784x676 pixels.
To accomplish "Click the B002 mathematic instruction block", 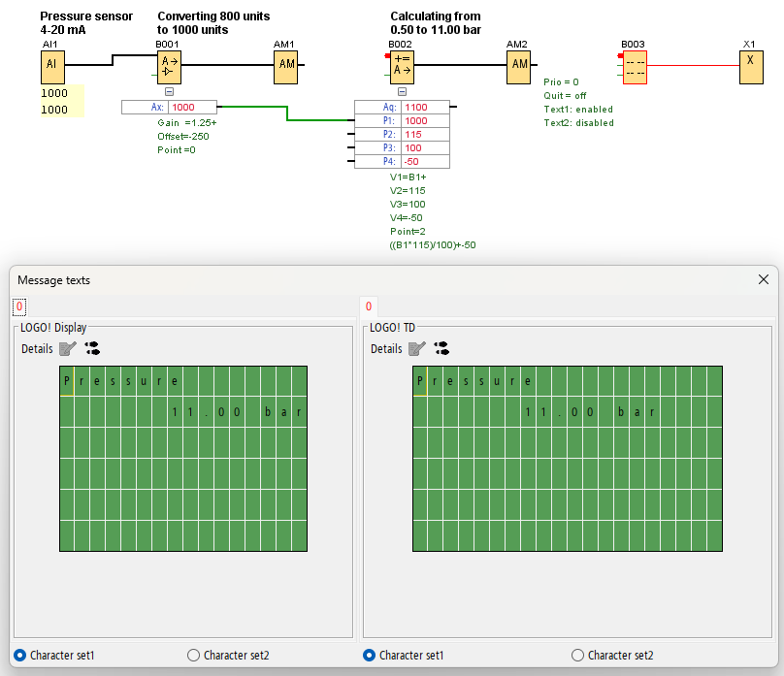I will coord(403,66).
